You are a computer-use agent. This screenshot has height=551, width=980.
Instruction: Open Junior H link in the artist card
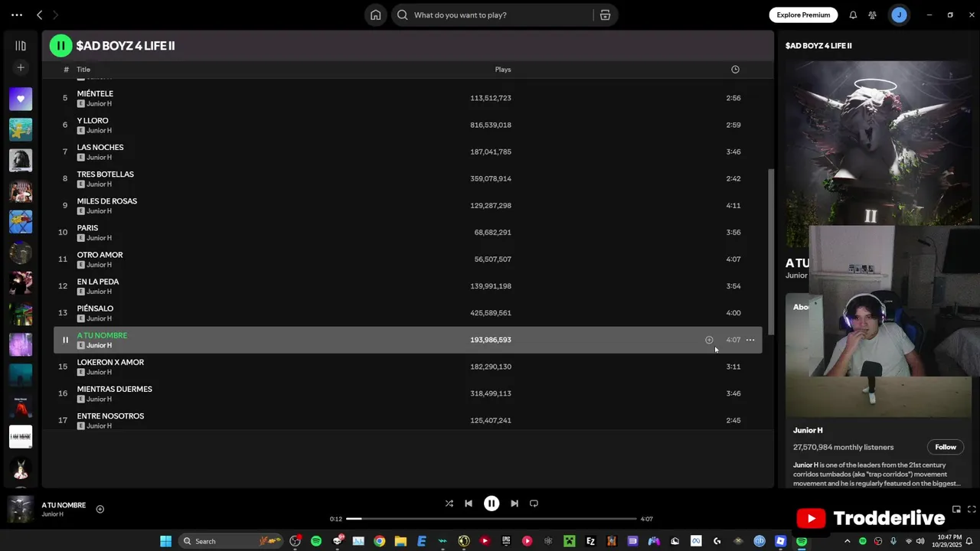pos(808,430)
